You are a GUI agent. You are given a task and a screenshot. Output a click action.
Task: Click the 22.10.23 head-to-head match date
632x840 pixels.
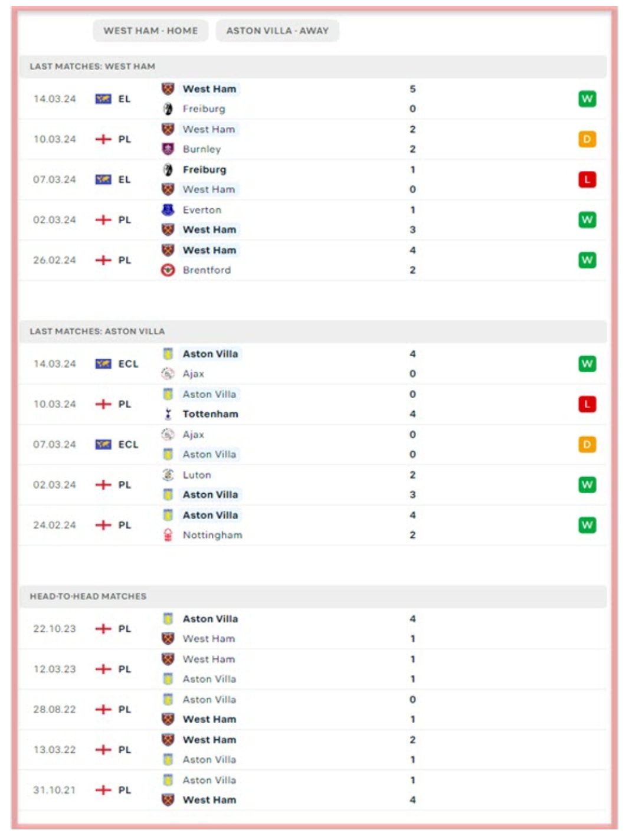pyautogui.click(x=54, y=629)
